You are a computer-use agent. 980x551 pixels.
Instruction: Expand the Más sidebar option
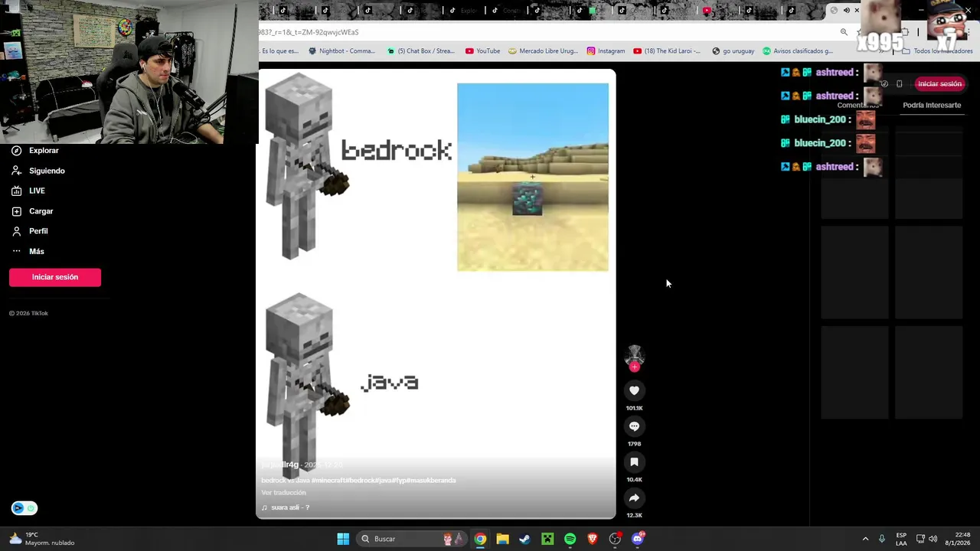[x=28, y=251]
